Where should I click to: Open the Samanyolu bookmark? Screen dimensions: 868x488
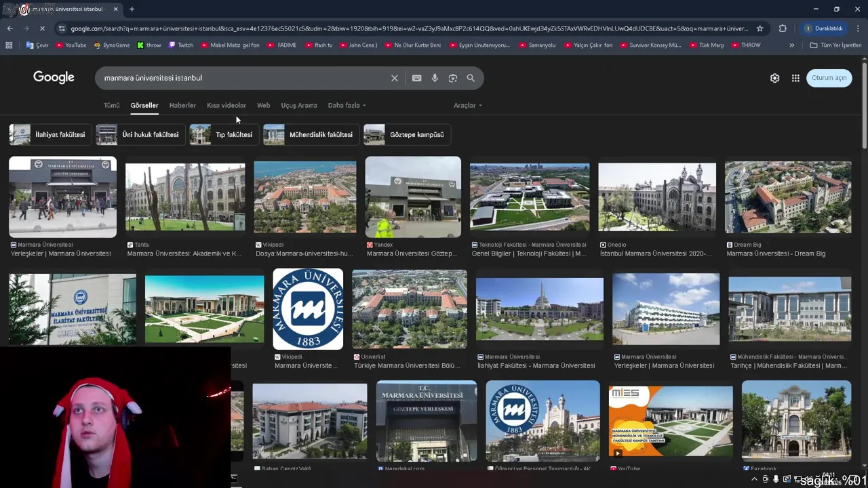click(x=537, y=45)
